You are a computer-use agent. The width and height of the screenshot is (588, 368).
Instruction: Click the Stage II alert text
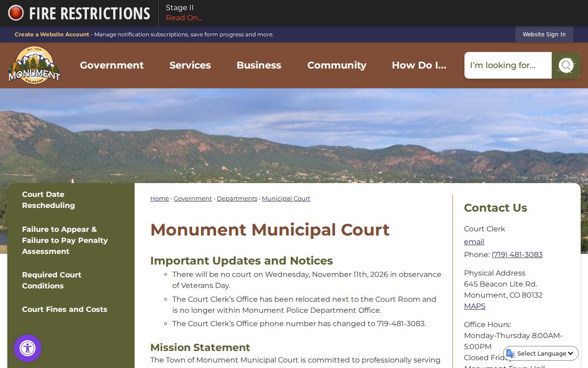[180, 8]
